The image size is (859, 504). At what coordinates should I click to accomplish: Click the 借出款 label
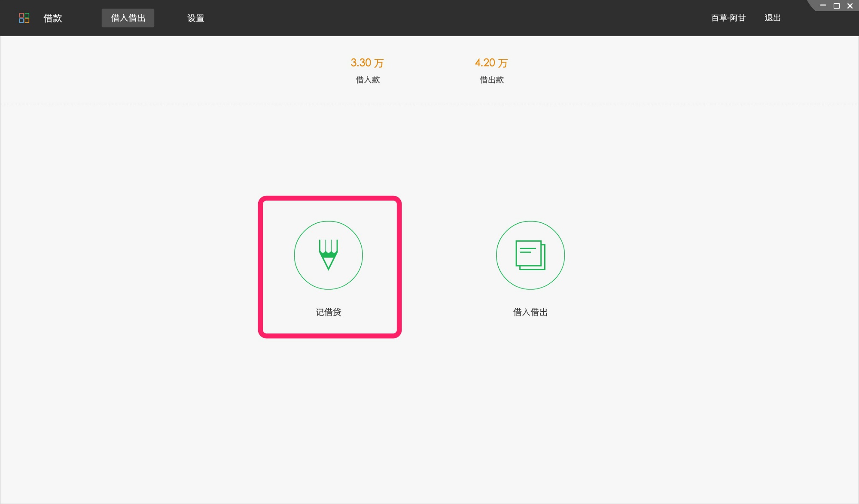pyautogui.click(x=492, y=80)
